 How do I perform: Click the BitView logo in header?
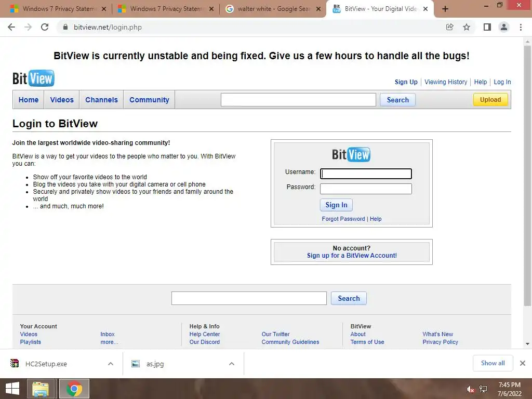pyautogui.click(x=33, y=78)
